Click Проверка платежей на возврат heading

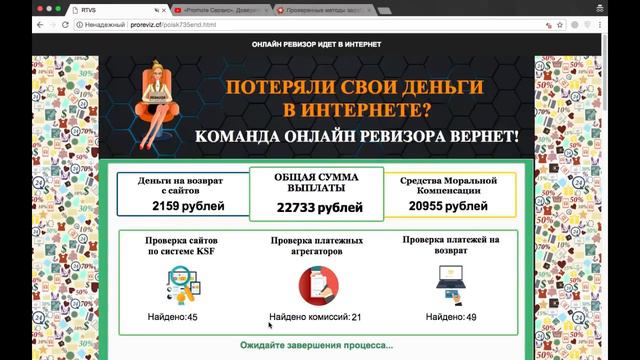[x=451, y=245]
